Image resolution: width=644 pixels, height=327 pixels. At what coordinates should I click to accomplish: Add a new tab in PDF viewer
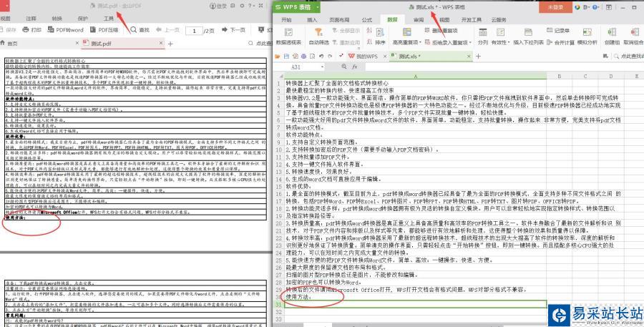(170, 44)
